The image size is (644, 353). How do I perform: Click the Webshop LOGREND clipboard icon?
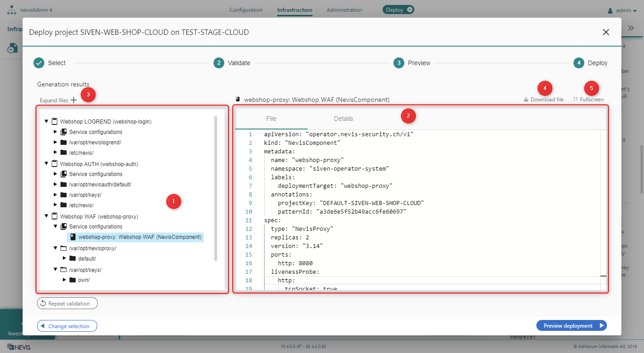click(55, 122)
